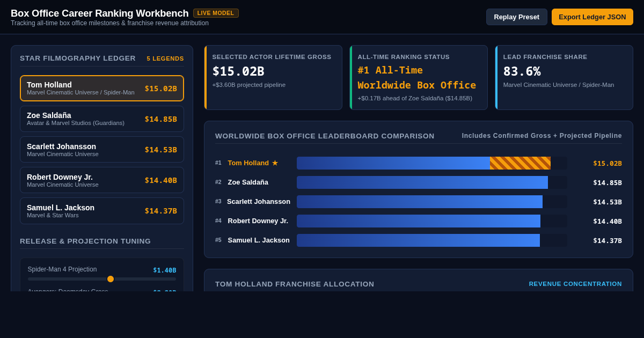
Task: Click 'Includes Confirmed Gross + Projected Pipeline' note
Action: (542, 136)
